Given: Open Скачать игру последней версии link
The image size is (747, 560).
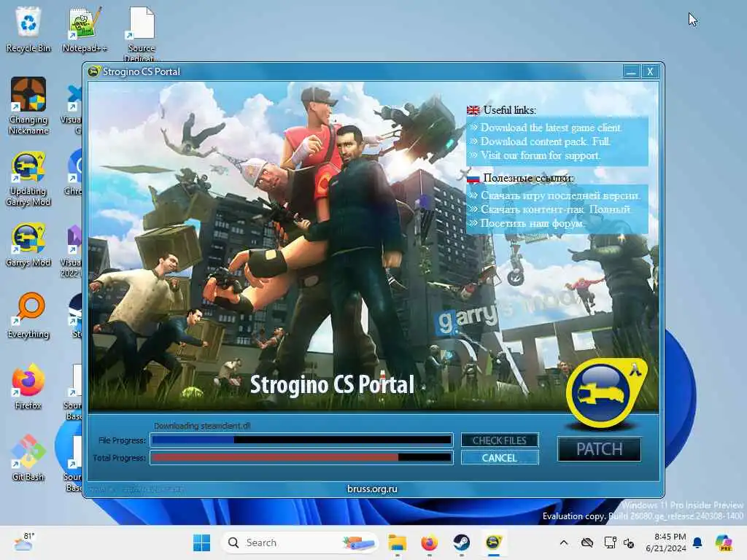Looking at the screenshot, I should coord(560,195).
